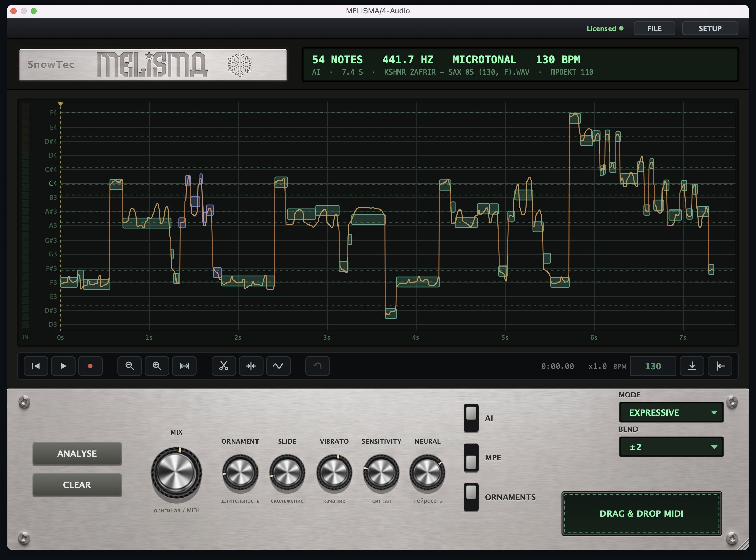Toggle the AI switch
The height and width of the screenshot is (560, 756).
pos(471,418)
